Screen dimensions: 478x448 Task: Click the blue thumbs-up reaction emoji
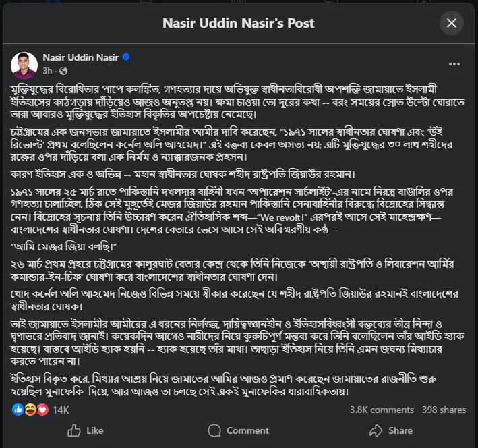click(x=18, y=410)
